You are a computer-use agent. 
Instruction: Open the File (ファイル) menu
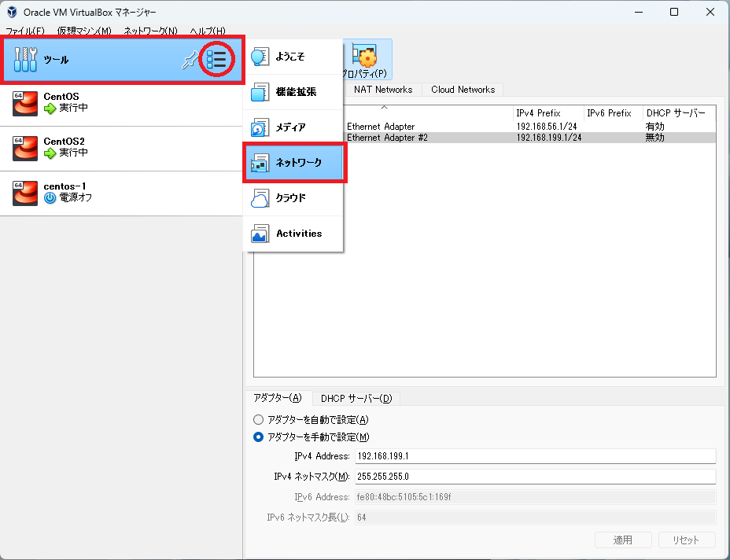point(25,31)
